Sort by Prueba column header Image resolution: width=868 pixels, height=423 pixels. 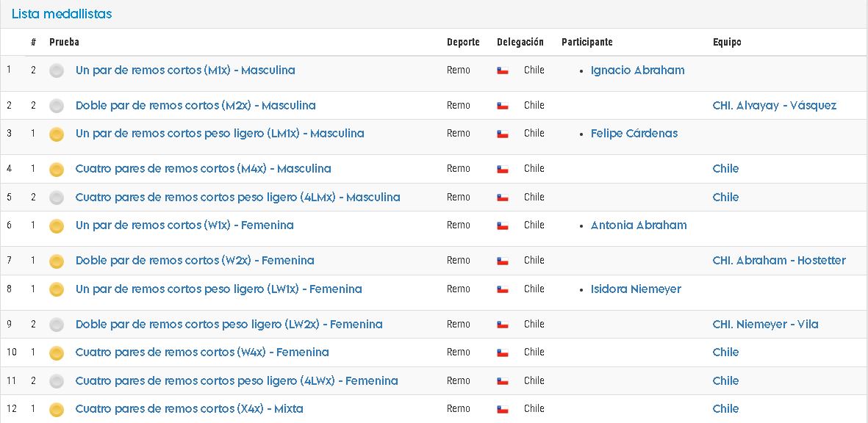click(64, 42)
